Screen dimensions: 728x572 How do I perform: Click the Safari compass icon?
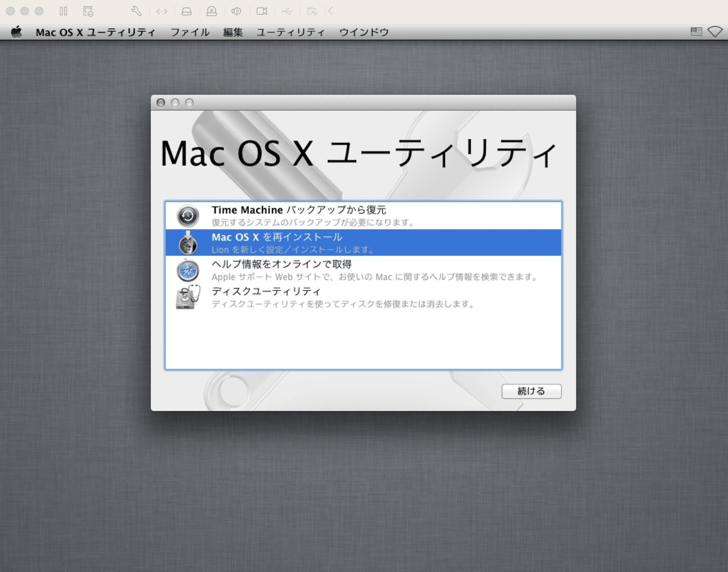(188, 271)
